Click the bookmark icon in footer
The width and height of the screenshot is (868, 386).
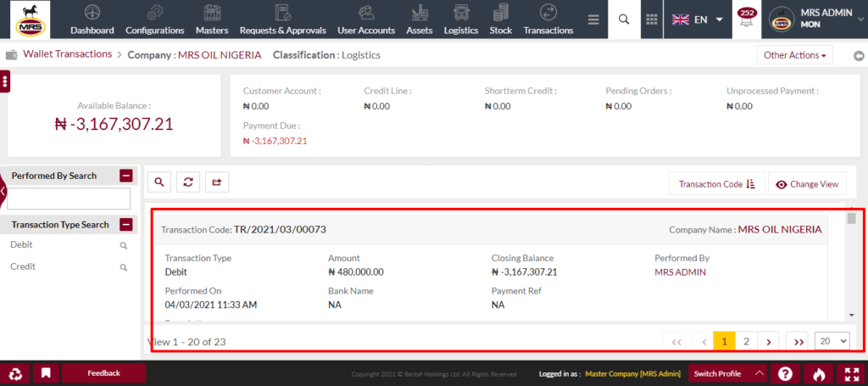click(46, 373)
